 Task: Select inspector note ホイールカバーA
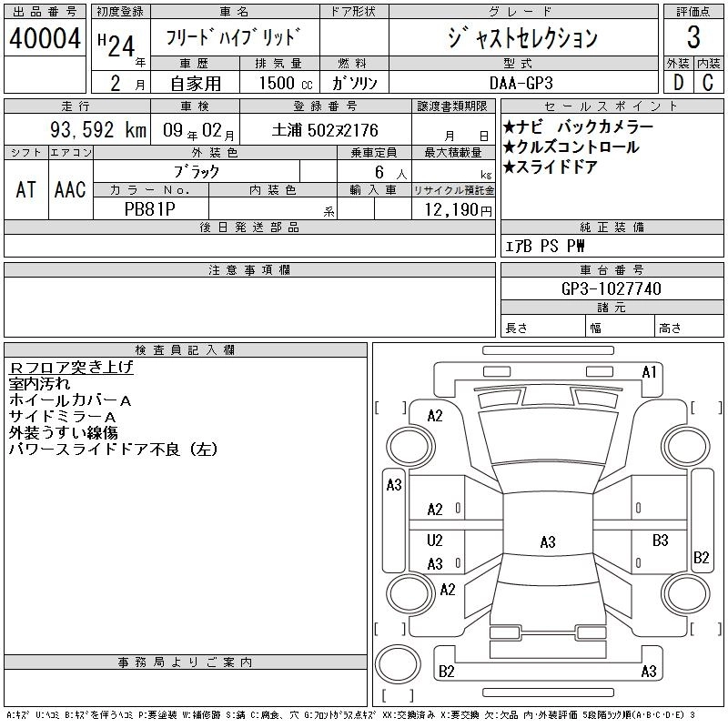70,400
